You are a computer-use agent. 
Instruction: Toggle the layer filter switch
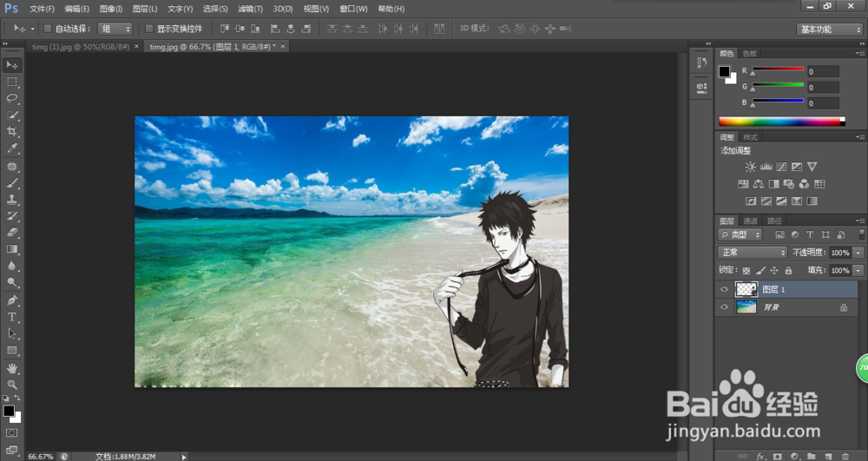(x=861, y=234)
